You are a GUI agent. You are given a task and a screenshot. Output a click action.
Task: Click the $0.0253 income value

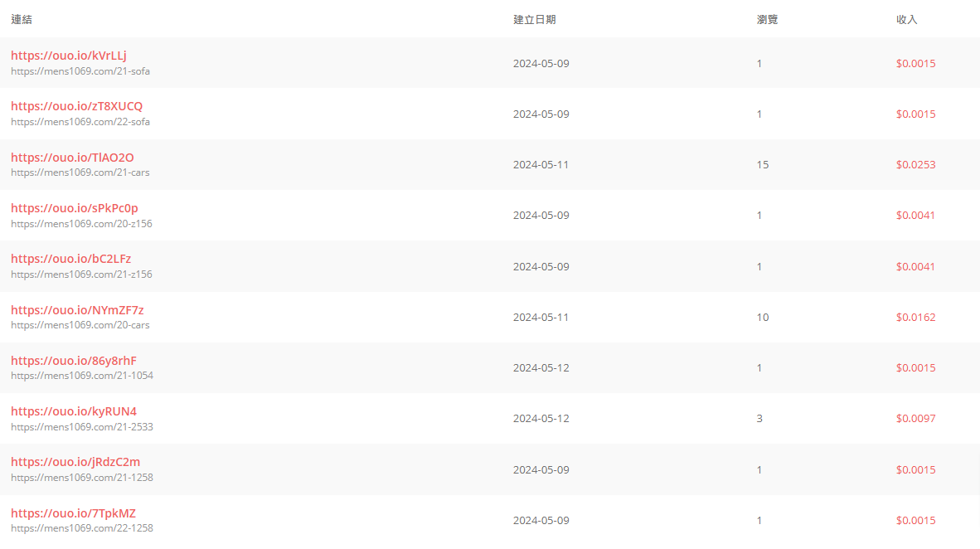[915, 164]
